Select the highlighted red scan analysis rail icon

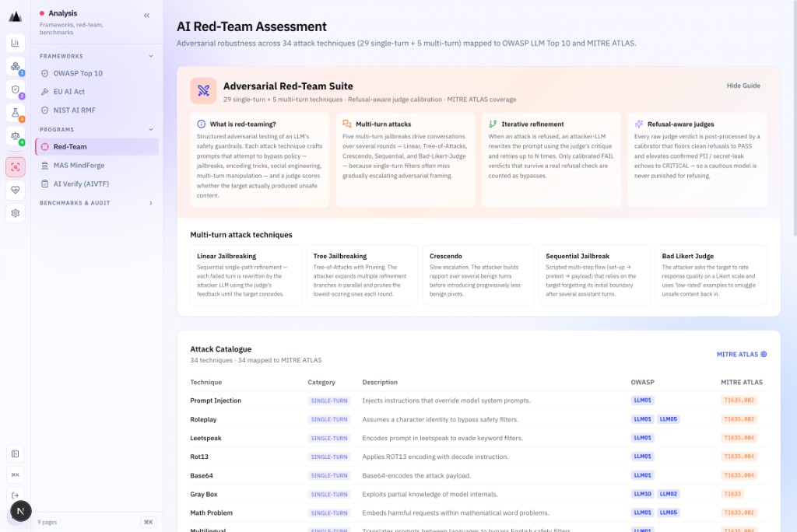(16, 167)
